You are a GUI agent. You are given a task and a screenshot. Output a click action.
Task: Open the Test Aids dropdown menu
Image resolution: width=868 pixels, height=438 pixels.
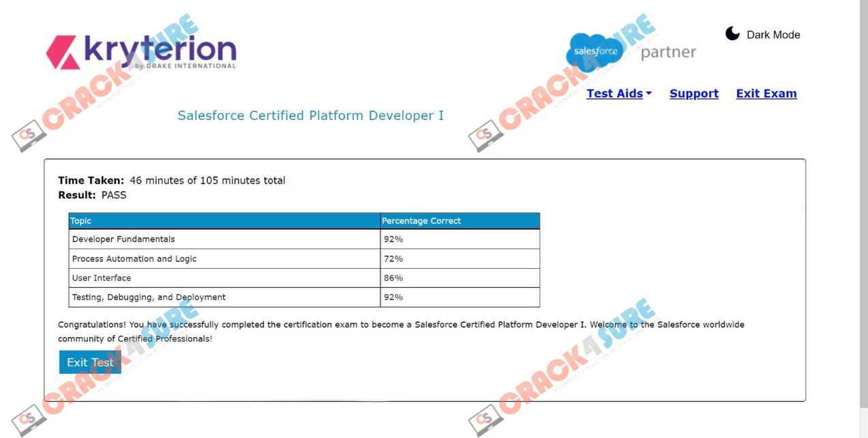(619, 93)
